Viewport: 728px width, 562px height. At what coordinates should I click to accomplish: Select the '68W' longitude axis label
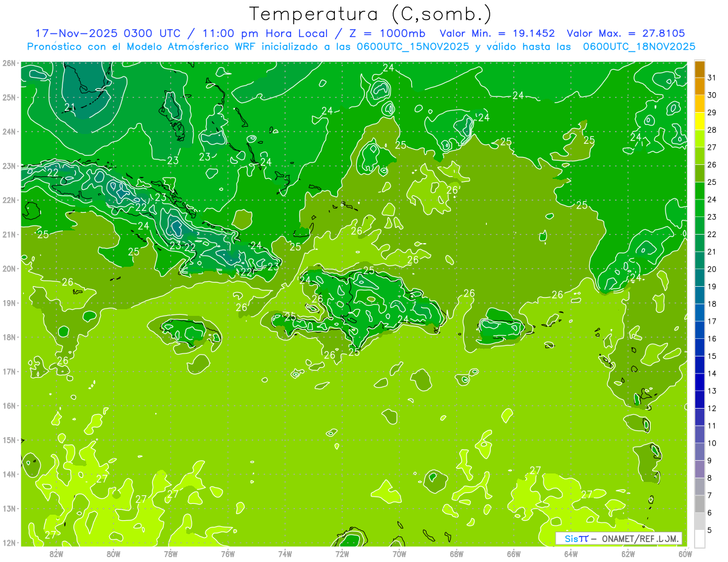pyautogui.click(x=457, y=554)
